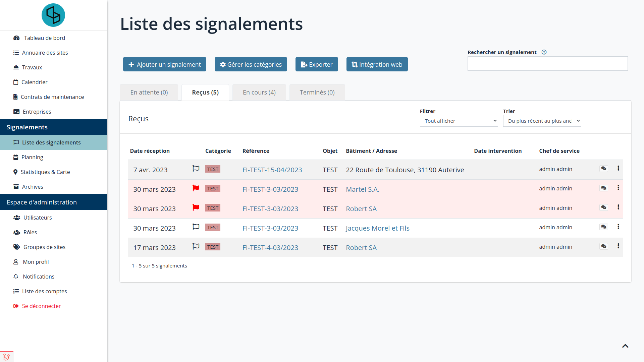Open comments icon for Jacques Morel et Fils row

pyautogui.click(x=603, y=227)
